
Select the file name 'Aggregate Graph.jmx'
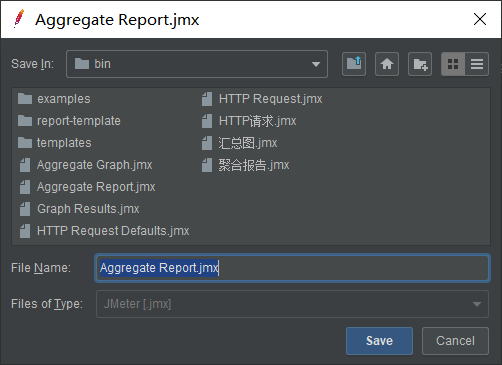tap(95, 165)
